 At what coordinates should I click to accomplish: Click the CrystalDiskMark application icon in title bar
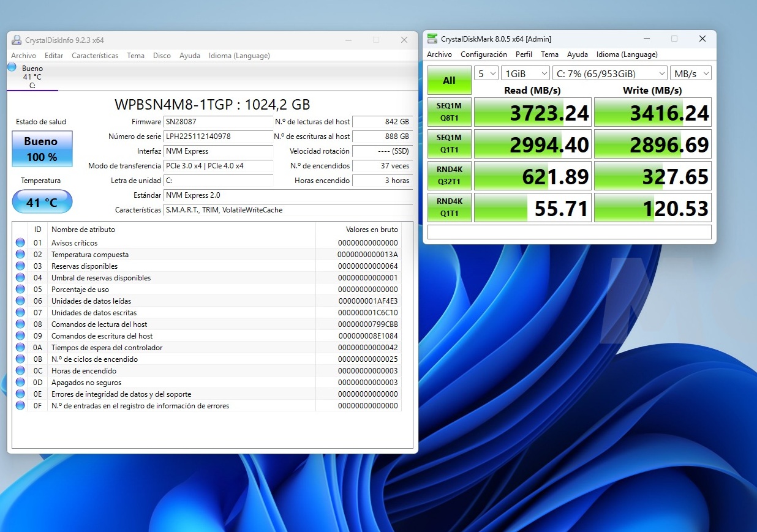pyautogui.click(x=431, y=39)
